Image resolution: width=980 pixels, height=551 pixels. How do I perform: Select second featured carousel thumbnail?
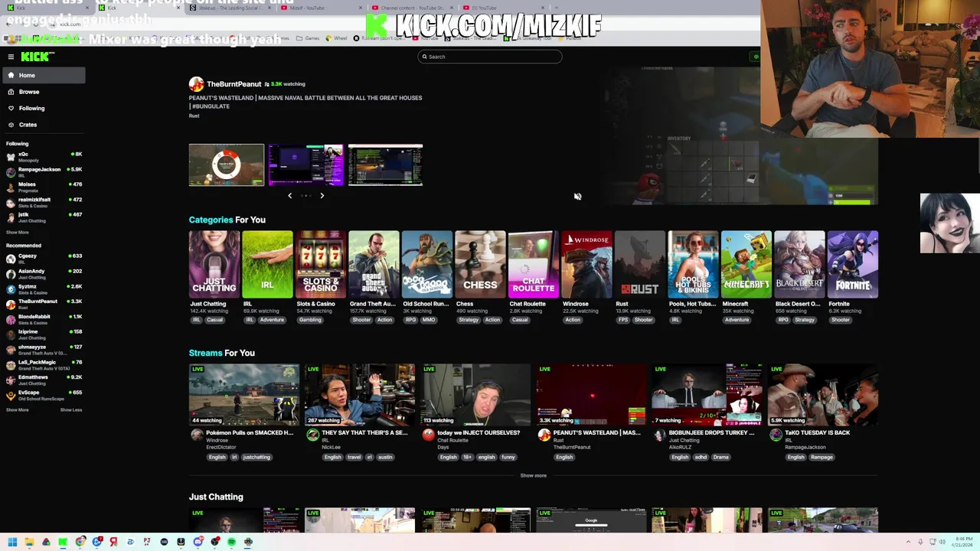coord(305,165)
